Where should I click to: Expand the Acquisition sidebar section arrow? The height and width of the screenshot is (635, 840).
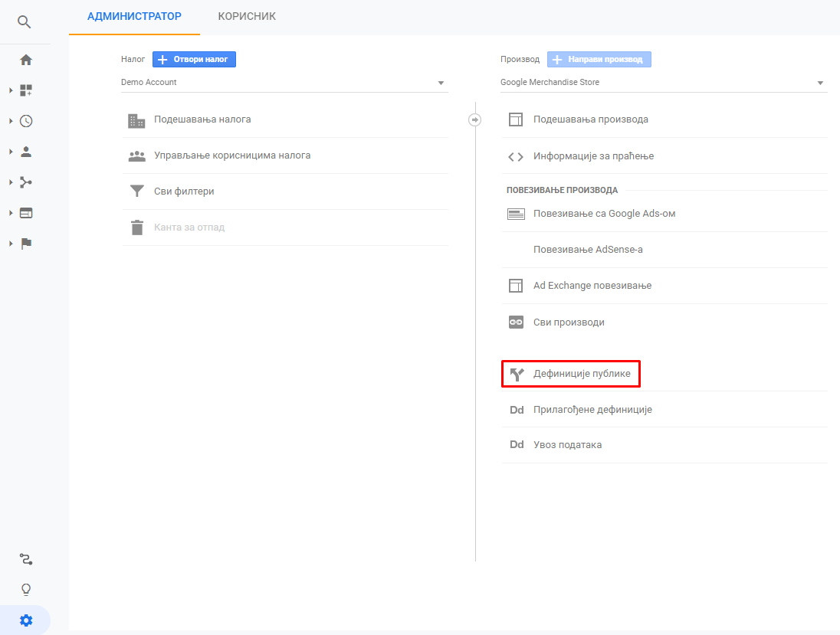[11, 182]
